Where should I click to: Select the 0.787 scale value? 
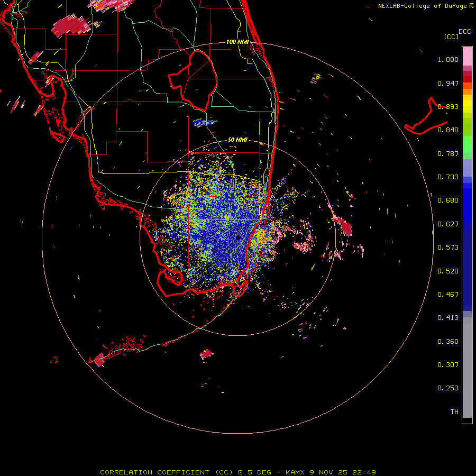[x=448, y=153]
